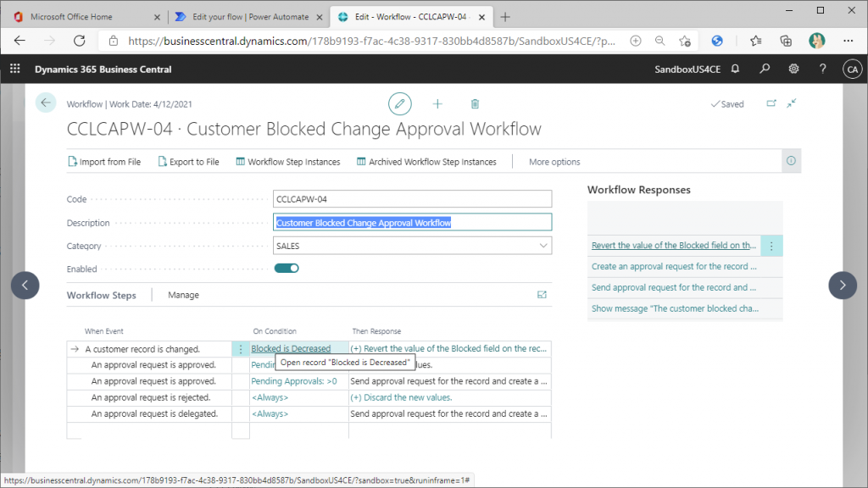
Task: Open the Settings gear
Action: pyautogui.click(x=793, y=69)
